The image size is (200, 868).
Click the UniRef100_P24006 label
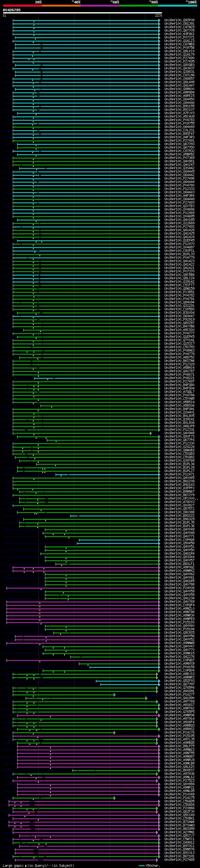179,588
